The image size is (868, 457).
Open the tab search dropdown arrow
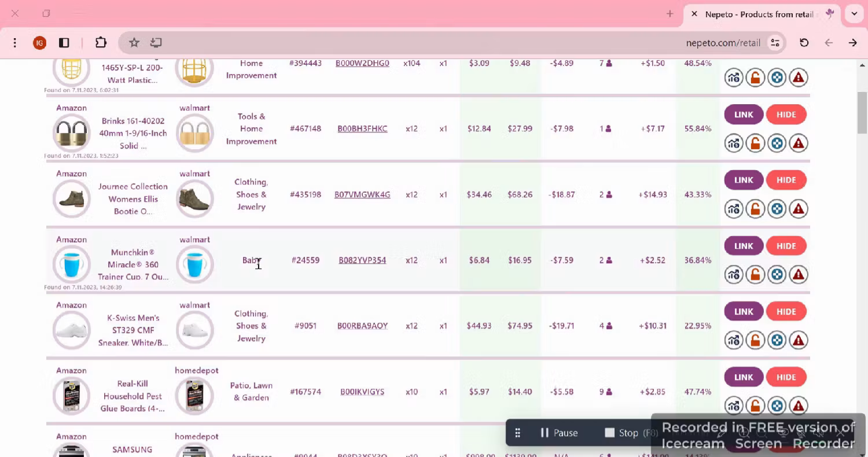click(x=854, y=14)
